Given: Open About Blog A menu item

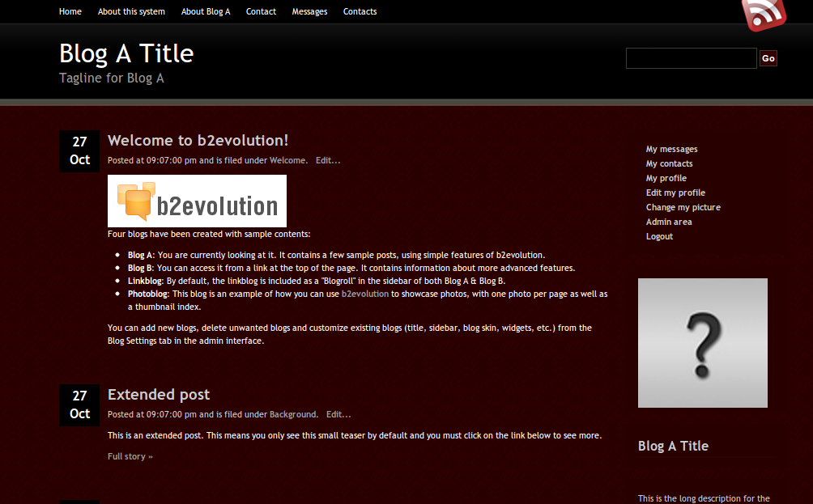Looking at the screenshot, I should 206,11.
